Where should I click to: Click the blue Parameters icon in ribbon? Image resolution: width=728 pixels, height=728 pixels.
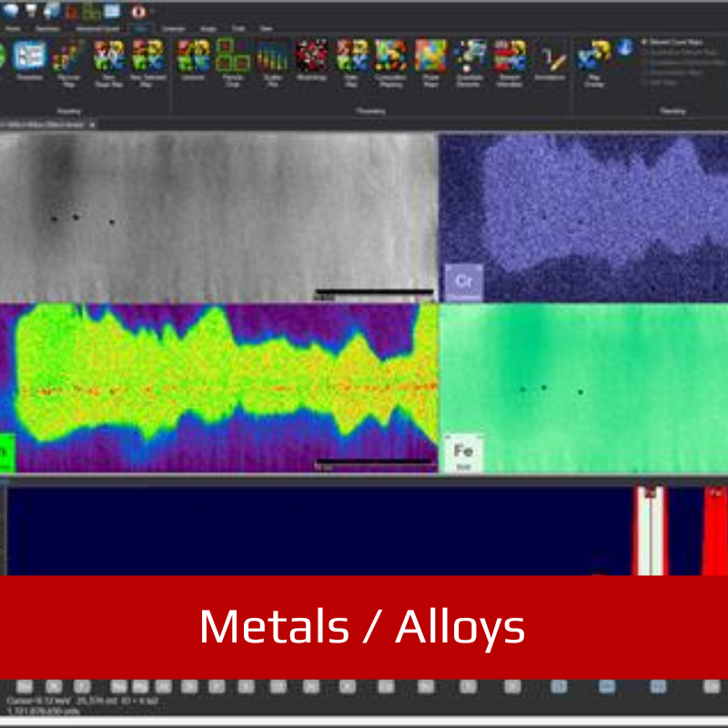point(30,59)
